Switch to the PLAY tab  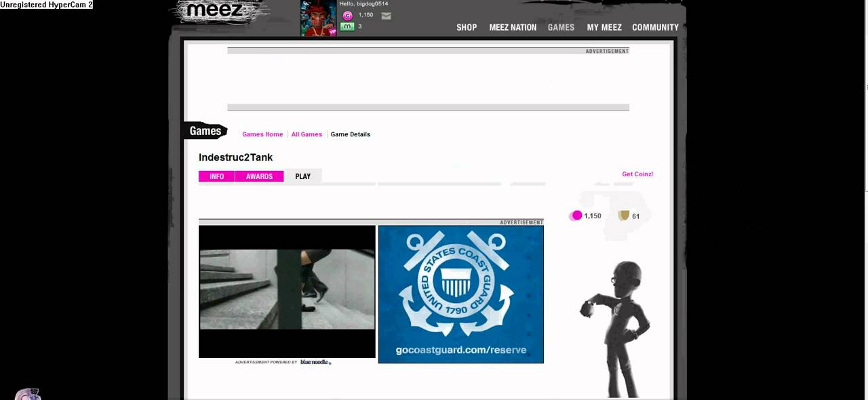click(x=303, y=176)
